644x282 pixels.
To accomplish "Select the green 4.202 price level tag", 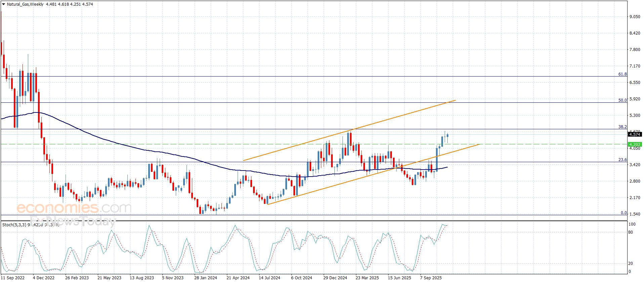I will (x=634, y=144).
